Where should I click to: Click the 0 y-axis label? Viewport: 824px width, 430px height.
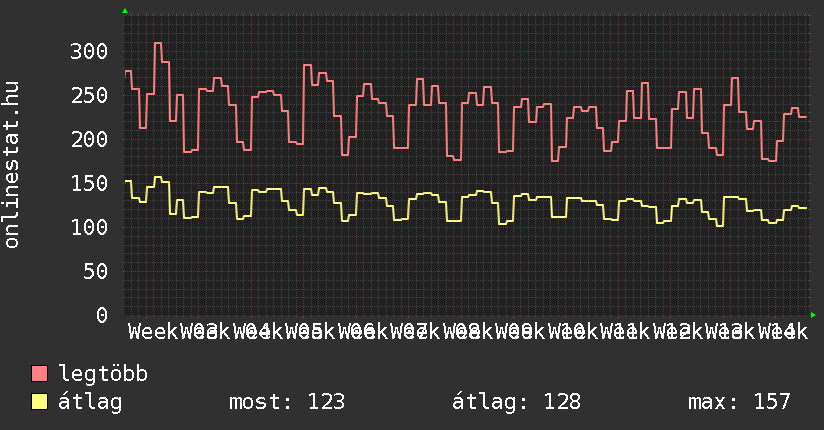(x=101, y=315)
